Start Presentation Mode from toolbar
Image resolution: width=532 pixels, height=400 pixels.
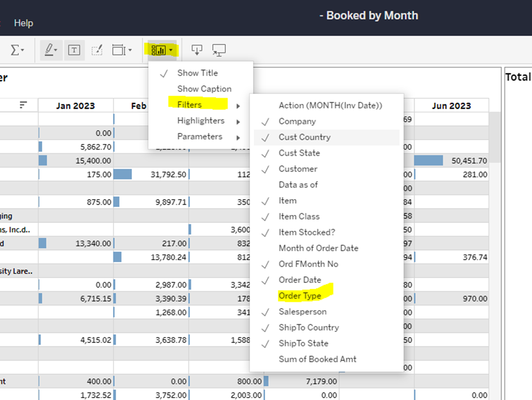[219, 50]
